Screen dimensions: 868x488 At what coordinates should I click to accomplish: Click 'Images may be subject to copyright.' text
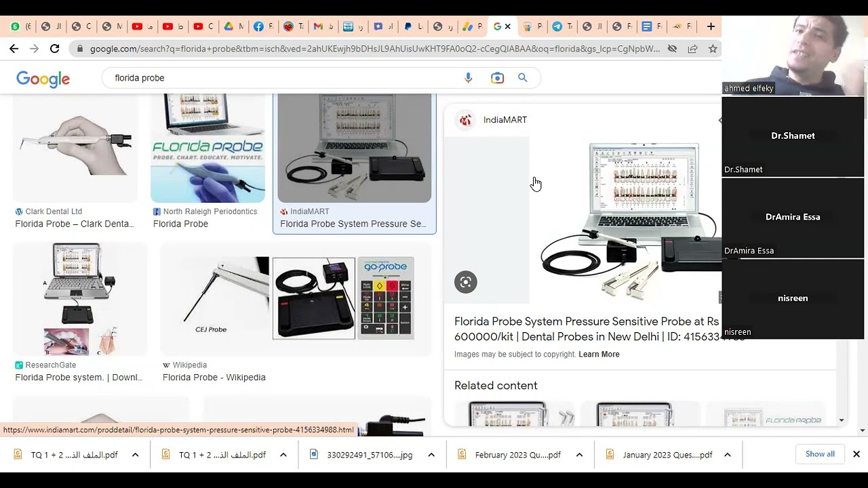[x=515, y=354]
